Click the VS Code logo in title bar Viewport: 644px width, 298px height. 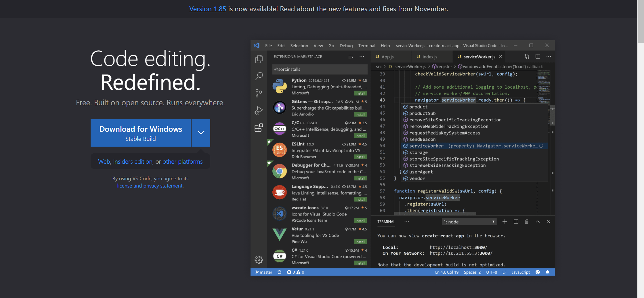pos(257,45)
